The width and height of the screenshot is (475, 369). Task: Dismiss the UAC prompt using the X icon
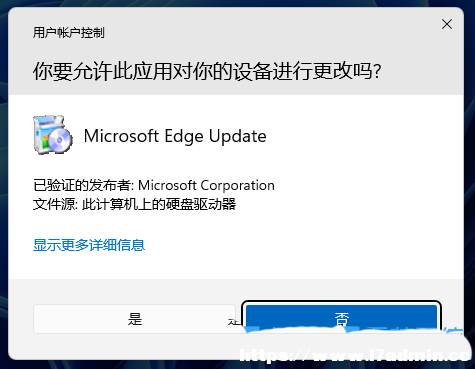tap(447, 24)
